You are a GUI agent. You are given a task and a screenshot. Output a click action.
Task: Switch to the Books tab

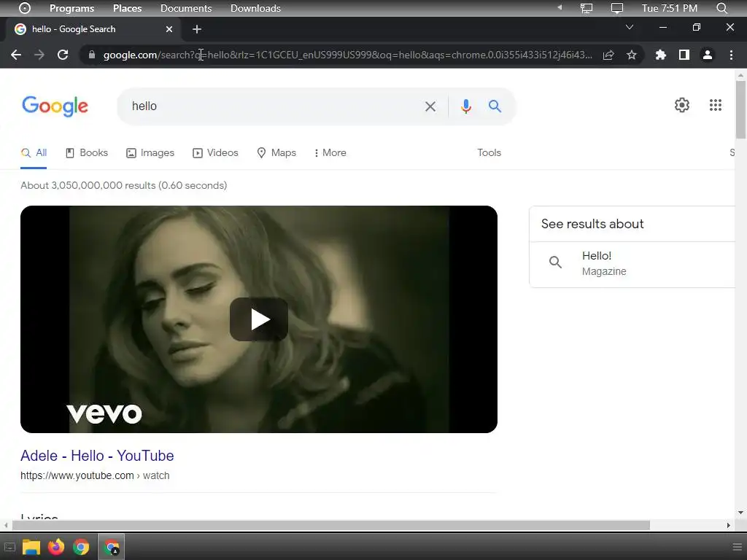click(x=87, y=153)
